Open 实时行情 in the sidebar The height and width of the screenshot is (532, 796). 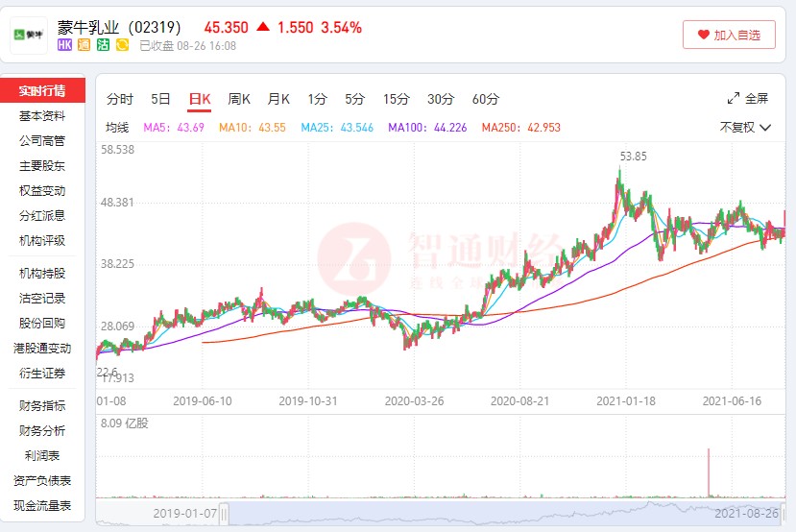42,90
